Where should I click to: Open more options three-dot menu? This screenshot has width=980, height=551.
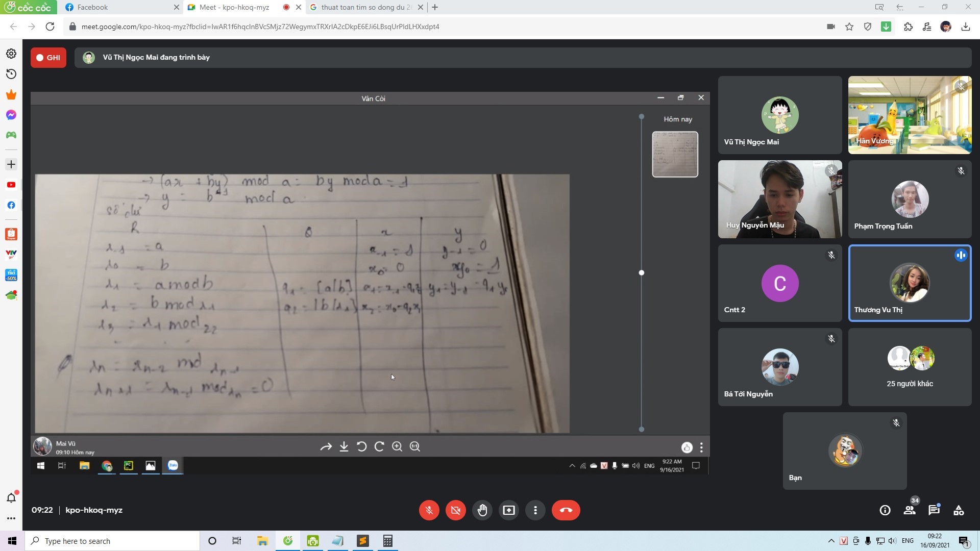[x=535, y=510]
